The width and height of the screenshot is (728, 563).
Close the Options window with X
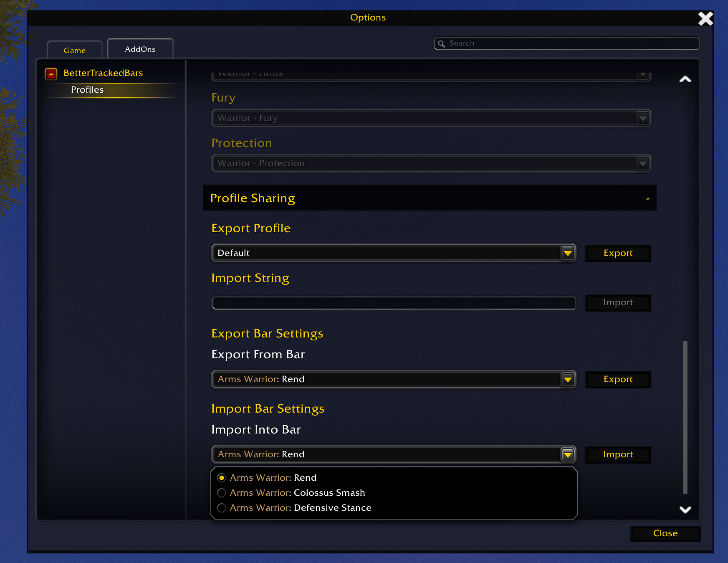[x=705, y=18]
